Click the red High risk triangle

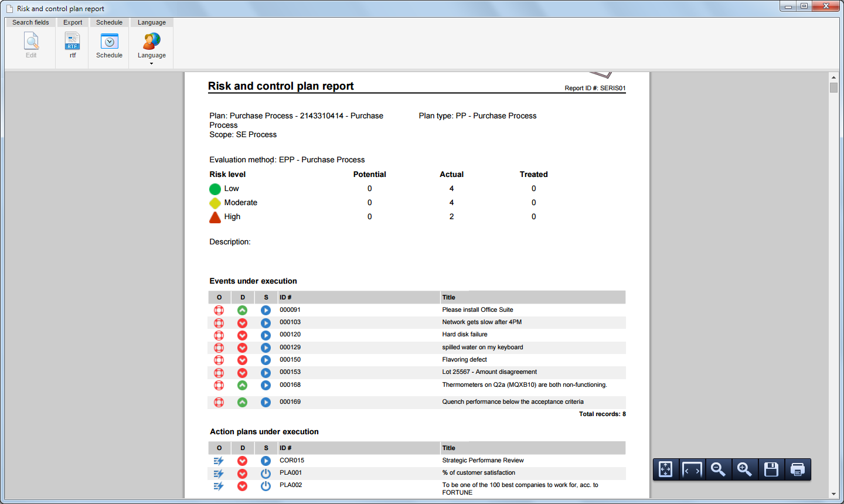click(x=215, y=217)
